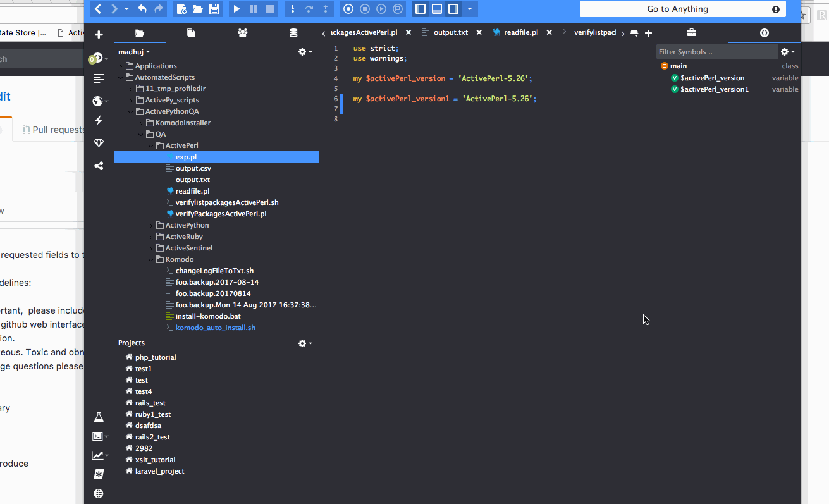Collapse the AutomatedScripts folder

[121, 77]
